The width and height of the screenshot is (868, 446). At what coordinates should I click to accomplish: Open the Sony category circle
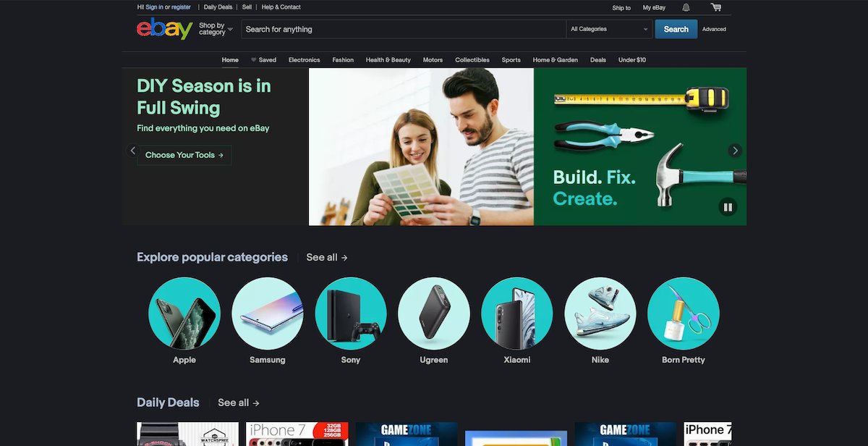tap(351, 314)
